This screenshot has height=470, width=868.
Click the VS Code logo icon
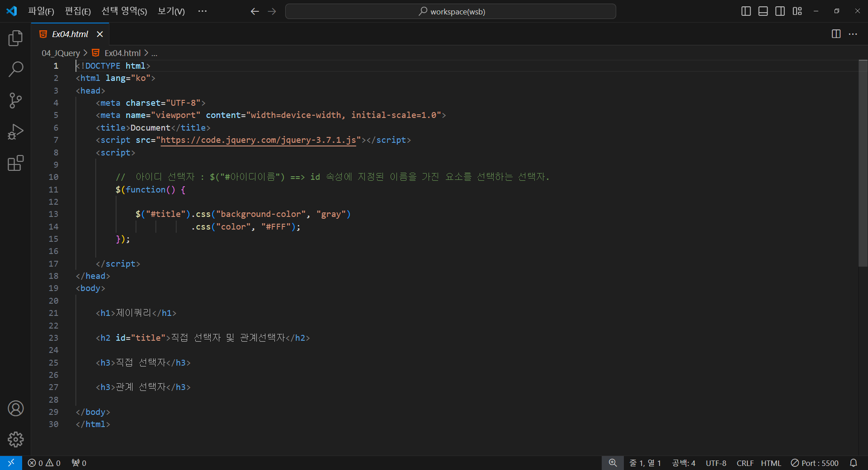pos(12,11)
